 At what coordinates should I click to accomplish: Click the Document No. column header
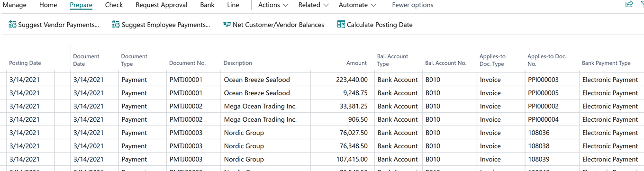pyautogui.click(x=188, y=63)
